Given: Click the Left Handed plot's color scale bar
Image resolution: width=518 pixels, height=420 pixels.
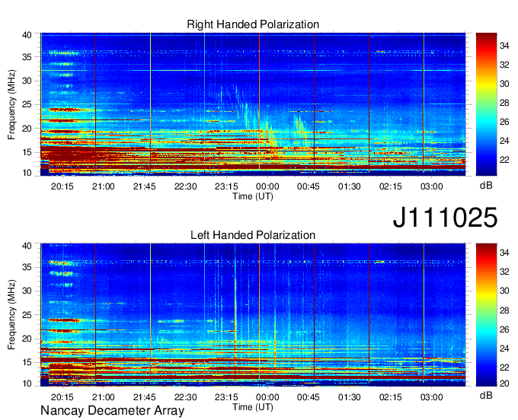Looking at the screenshot, I should (486, 315).
